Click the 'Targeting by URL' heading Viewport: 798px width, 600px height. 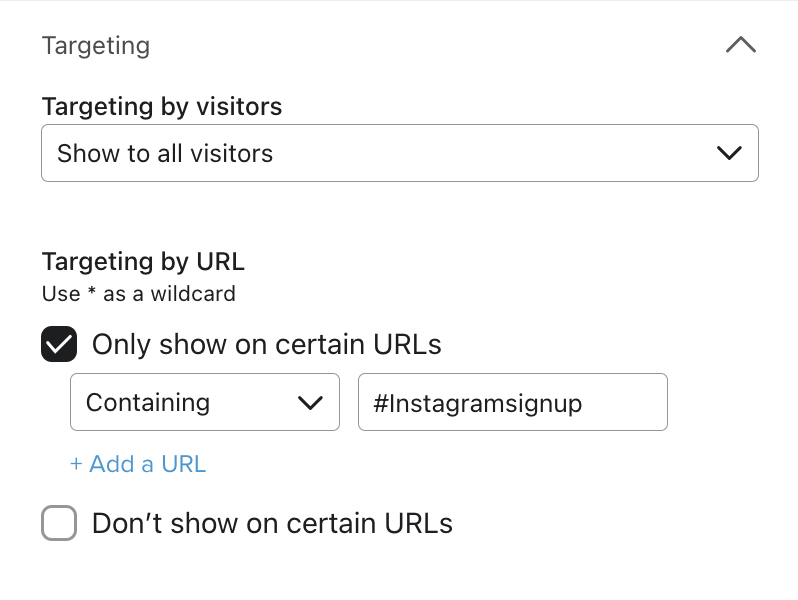point(143,262)
